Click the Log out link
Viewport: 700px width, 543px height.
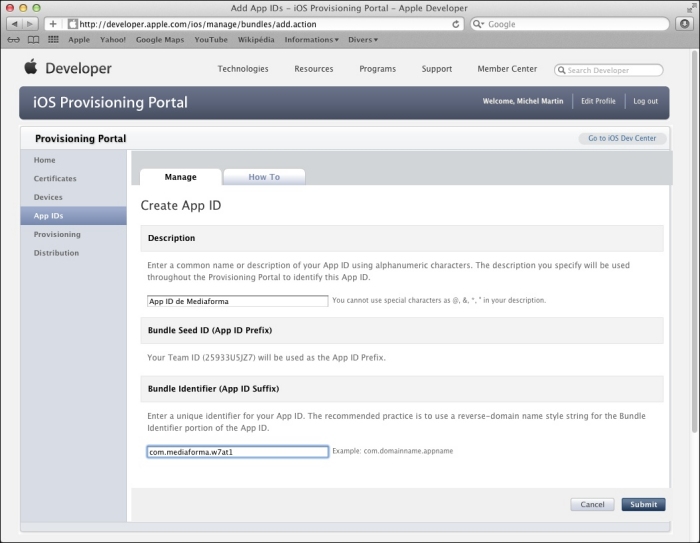(645, 101)
